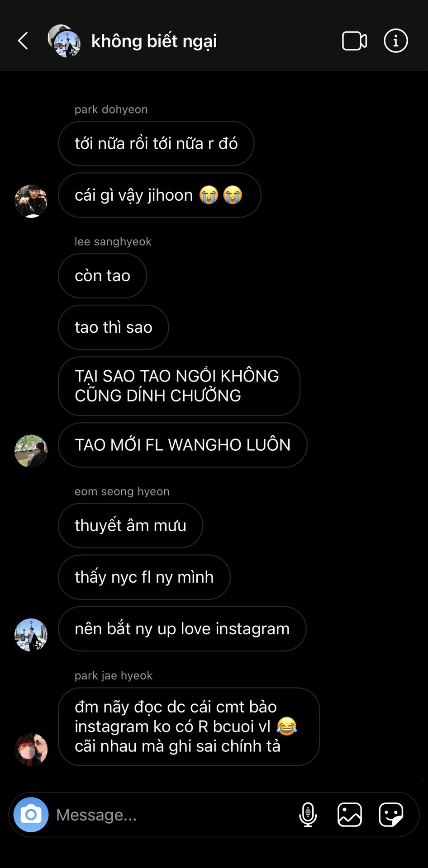Start a video call
The width and height of the screenshot is (428, 868).
pos(354,41)
